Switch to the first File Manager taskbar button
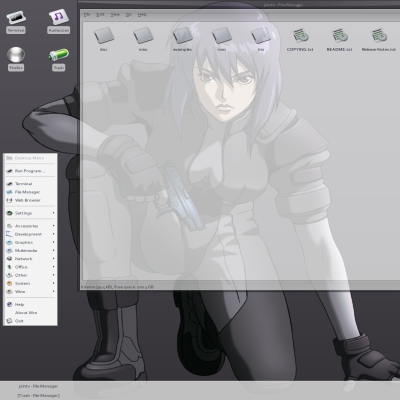The width and height of the screenshot is (400, 400). (38, 386)
